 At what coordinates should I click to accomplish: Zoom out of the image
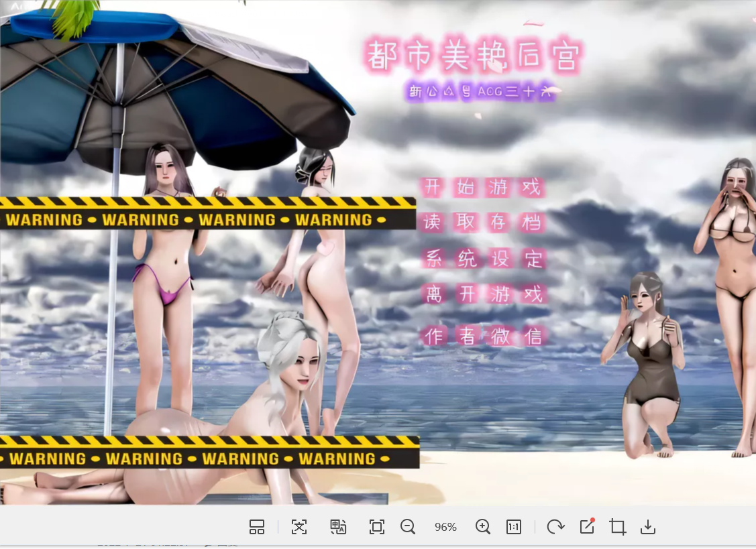[409, 527]
